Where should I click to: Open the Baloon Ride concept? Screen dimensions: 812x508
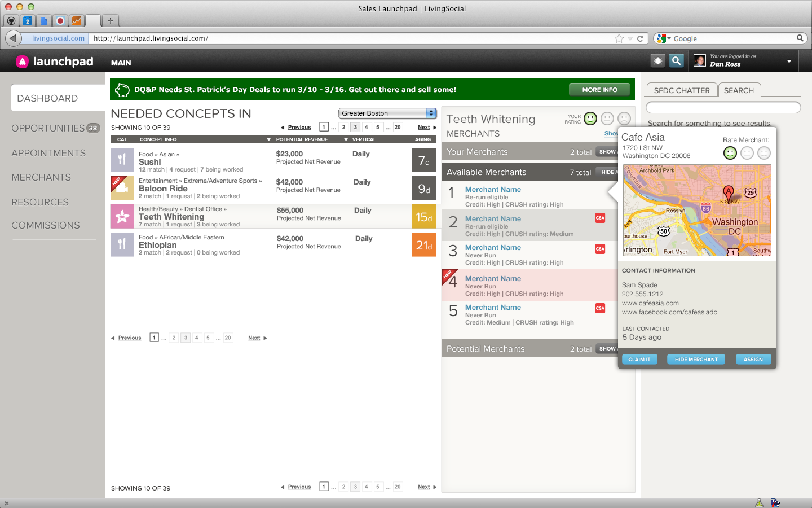pos(163,189)
